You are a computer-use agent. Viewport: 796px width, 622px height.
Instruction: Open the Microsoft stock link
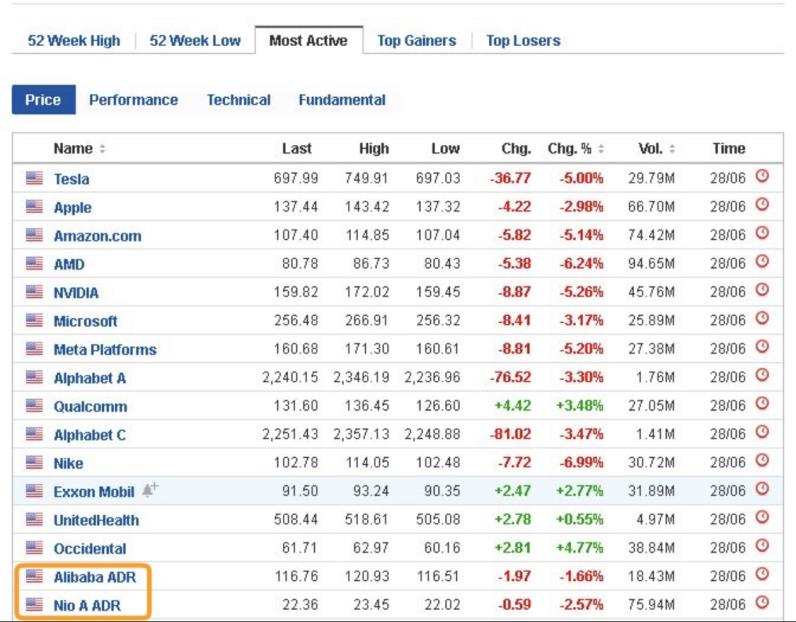[x=85, y=321]
